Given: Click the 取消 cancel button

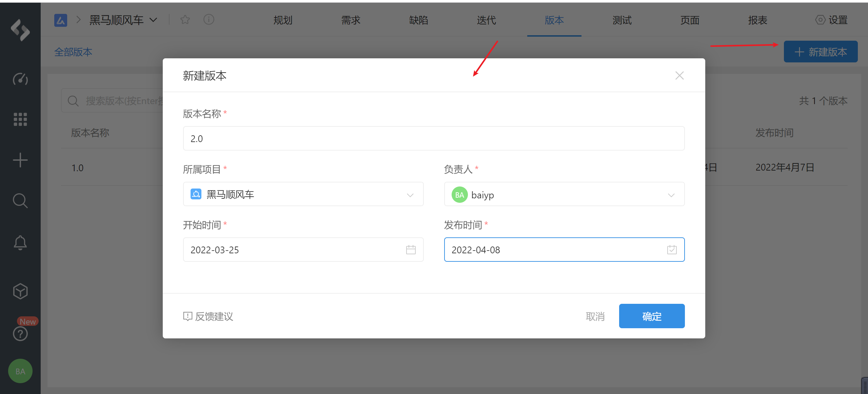Looking at the screenshot, I should pos(595,316).
